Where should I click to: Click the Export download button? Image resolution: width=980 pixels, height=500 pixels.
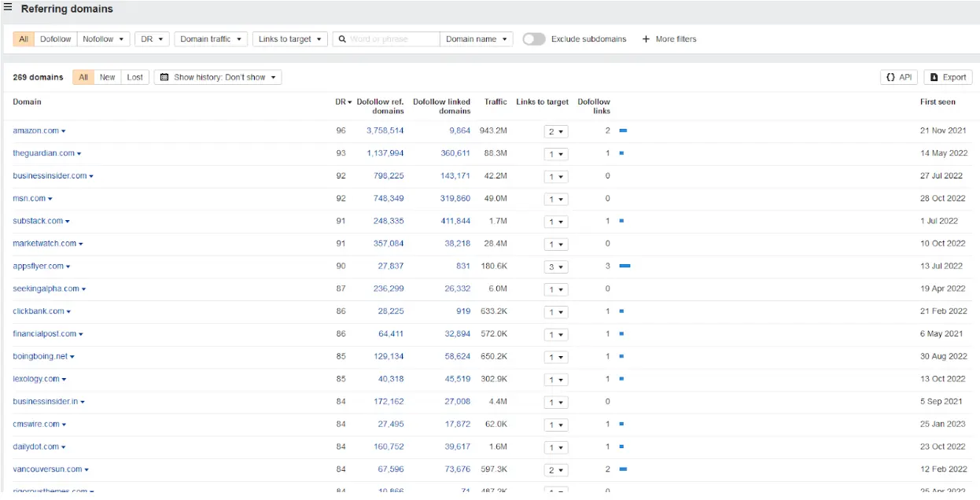(947, 77)
